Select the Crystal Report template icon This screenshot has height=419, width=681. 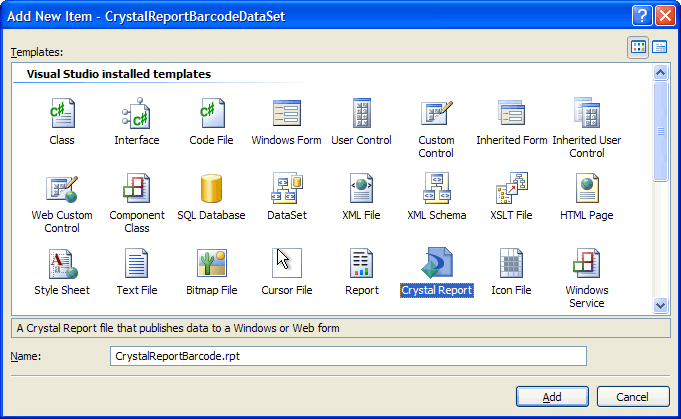click(x=437, y=263)
